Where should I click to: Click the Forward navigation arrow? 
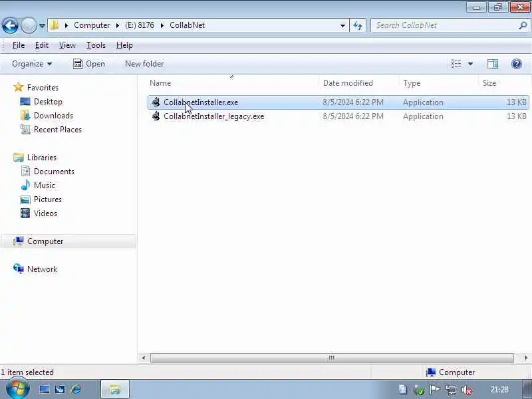coord(29,25)
